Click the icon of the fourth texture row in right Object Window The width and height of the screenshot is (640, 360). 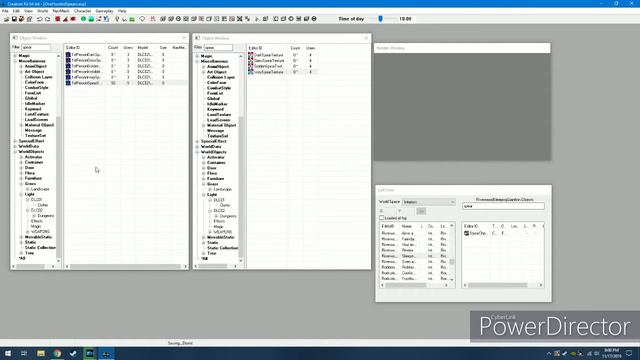(251, 72)
